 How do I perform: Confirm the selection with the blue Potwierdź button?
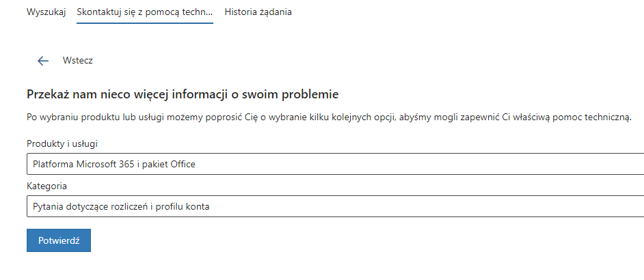pos(59,240)
